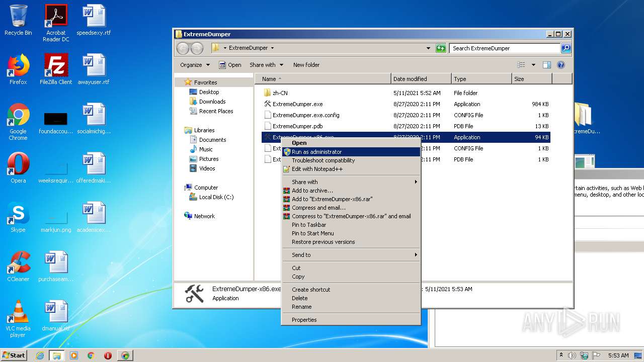Viewport: 644px width, 362px height.
Task: Click the Explorer Back navigation button
Action: pos(183,48)
